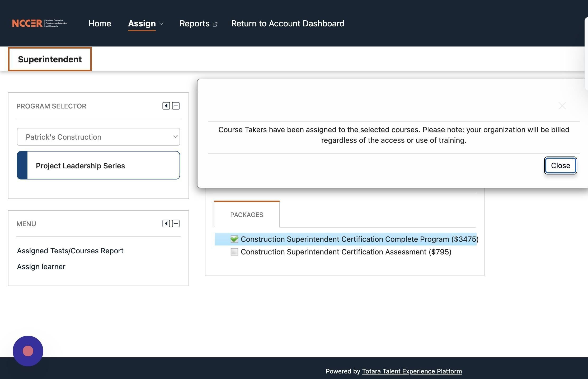Open the purple chat bubble widget

click(x=28, y=351)
